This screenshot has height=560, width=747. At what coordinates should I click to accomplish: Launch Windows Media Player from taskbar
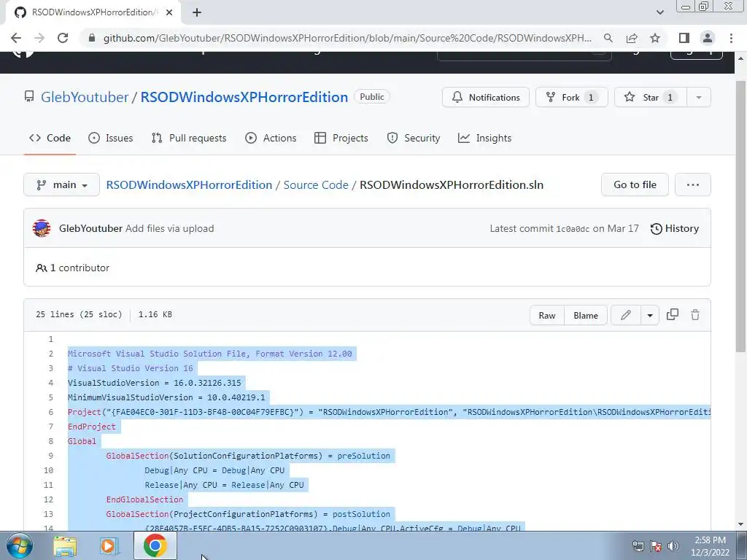tap(109, 546)
